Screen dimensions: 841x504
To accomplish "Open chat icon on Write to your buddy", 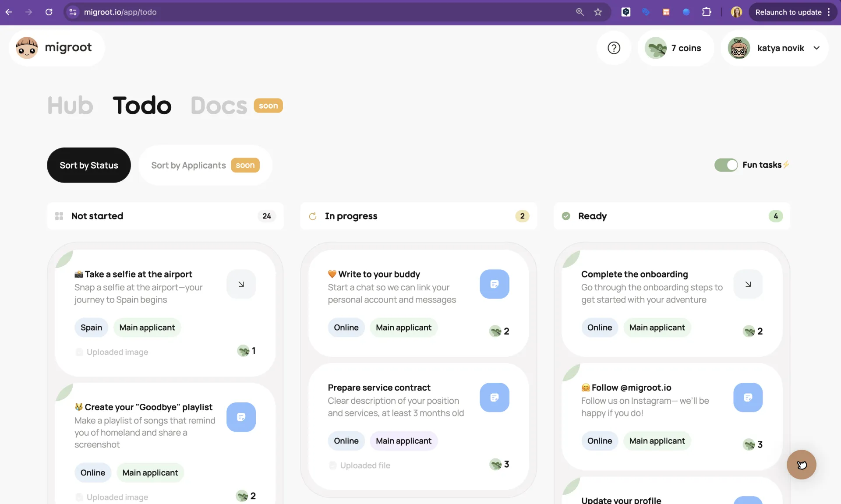I will click(x=494, y=284).
